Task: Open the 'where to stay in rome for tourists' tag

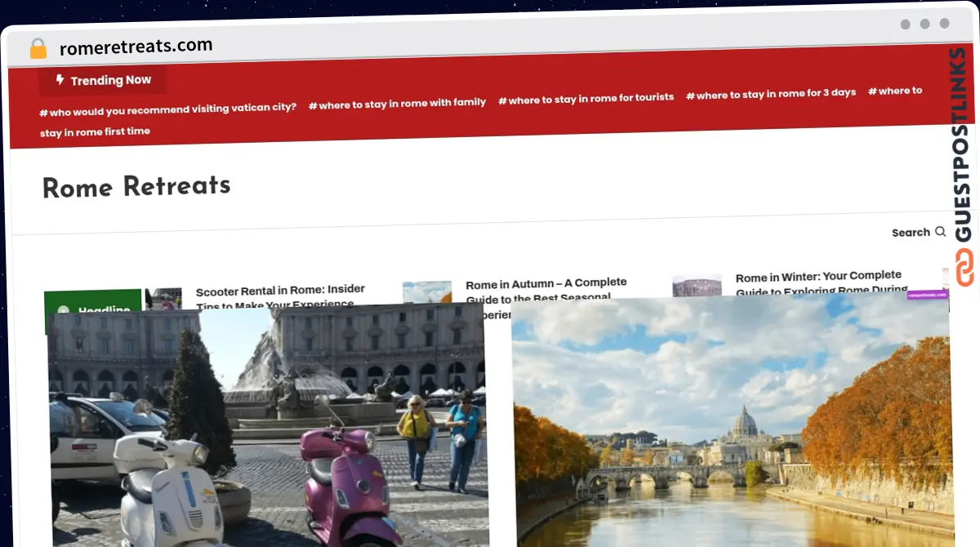Action: click(x=586, y=99)
